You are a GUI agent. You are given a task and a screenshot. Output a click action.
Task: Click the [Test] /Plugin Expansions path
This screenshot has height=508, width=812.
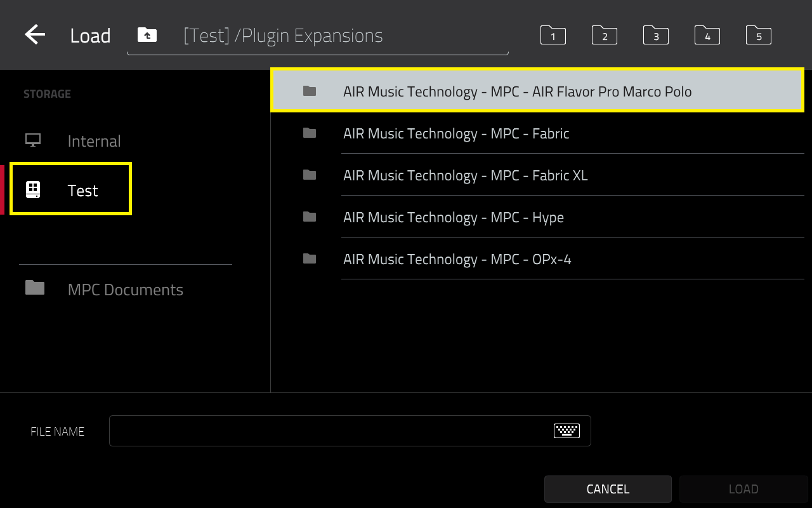coord(283,36)
